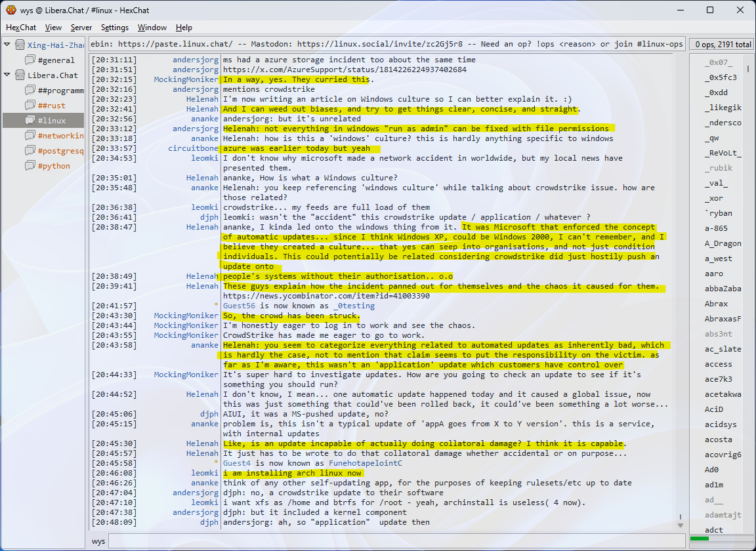Screen dimensions: 756x551
Task: Click the green lag meter bar
Action: (x=700, y=539)
